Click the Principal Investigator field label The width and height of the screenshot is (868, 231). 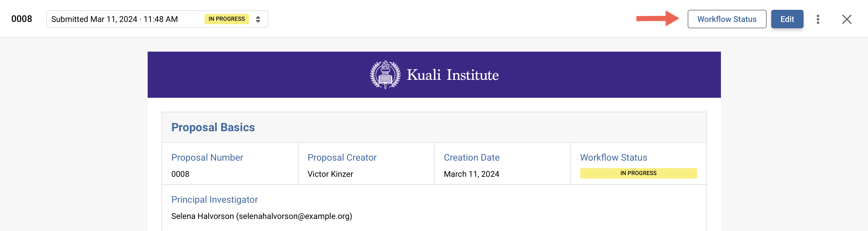pos(214,199)
